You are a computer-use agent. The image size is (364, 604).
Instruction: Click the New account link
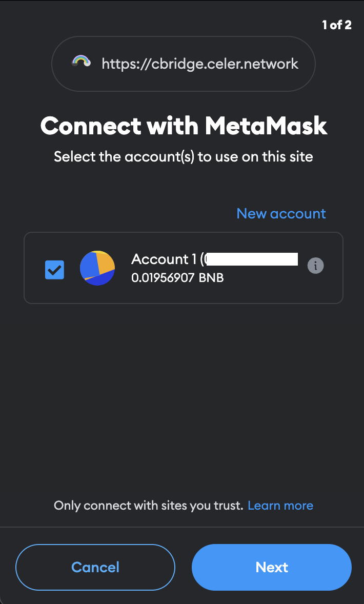tap(281, 213)
